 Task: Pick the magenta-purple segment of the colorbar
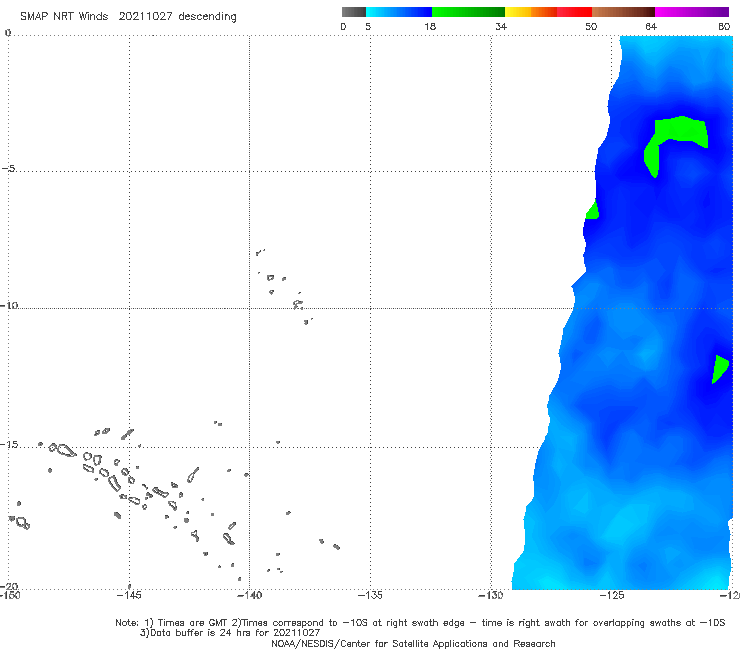(x=692, y=12)
